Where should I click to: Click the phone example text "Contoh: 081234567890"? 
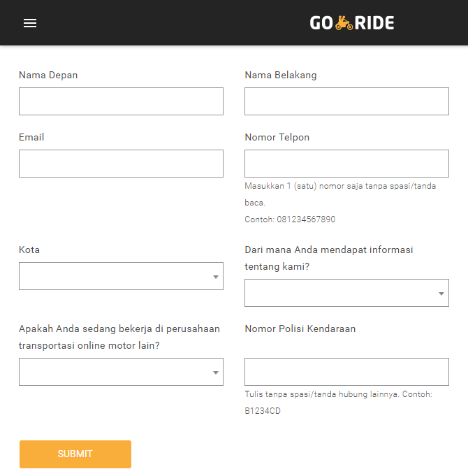click(290, 219)
